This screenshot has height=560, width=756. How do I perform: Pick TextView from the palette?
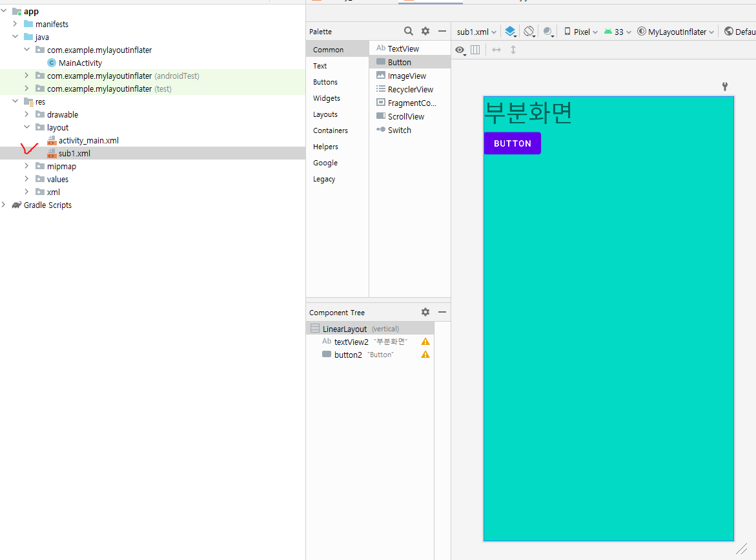coord(410,48)
